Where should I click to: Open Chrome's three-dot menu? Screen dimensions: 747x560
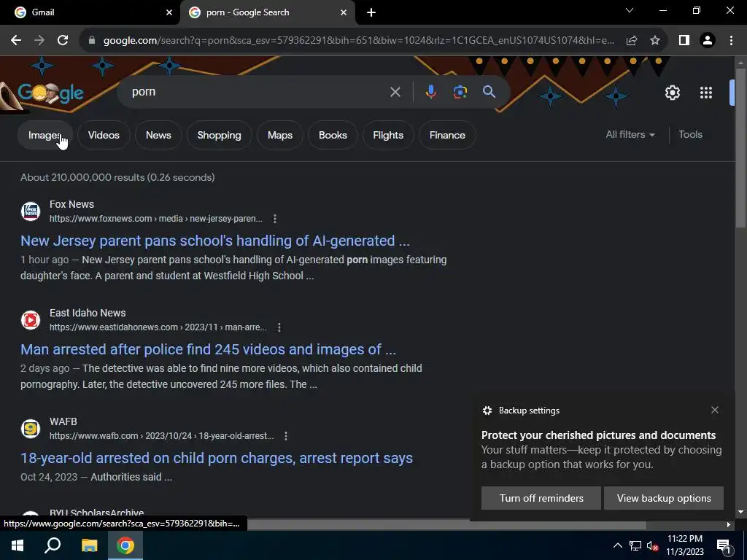[x=731, y=41]
